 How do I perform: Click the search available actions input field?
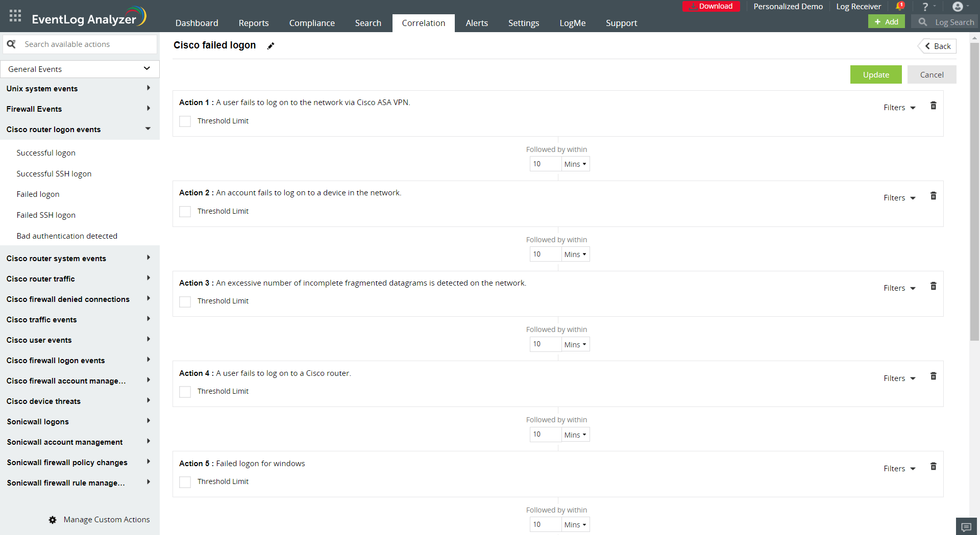tap(82, 44)
